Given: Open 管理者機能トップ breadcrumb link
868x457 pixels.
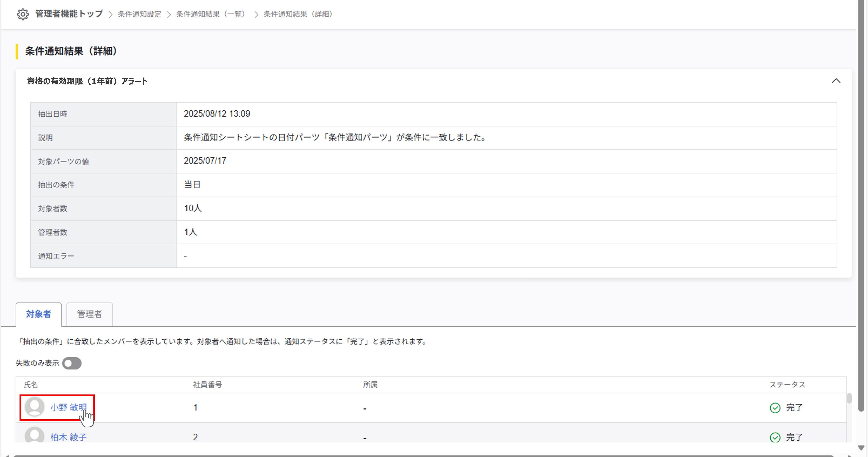Looking at the screenshot, I should point(67,14).
